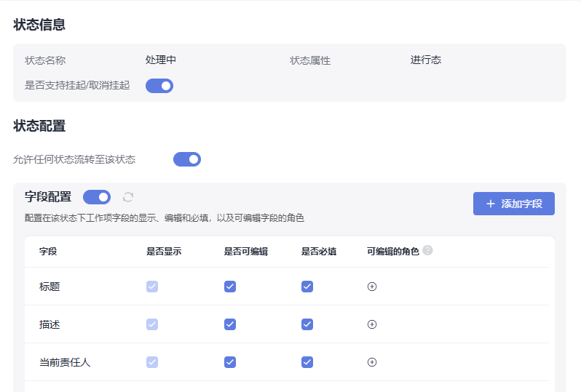Uncheck 是否必填 for 描述 row
581x392 pixels.
tap(307, 324)
